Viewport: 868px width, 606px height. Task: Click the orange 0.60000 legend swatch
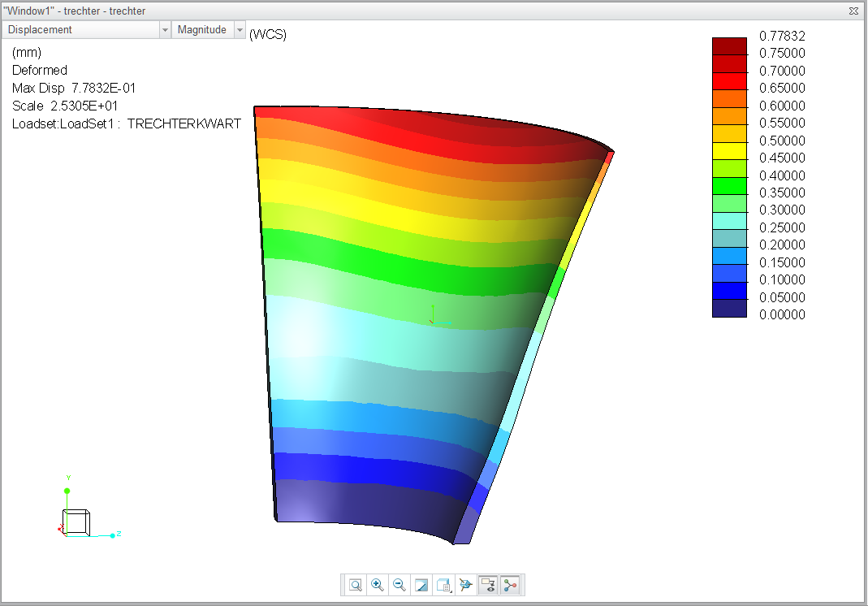729,98
